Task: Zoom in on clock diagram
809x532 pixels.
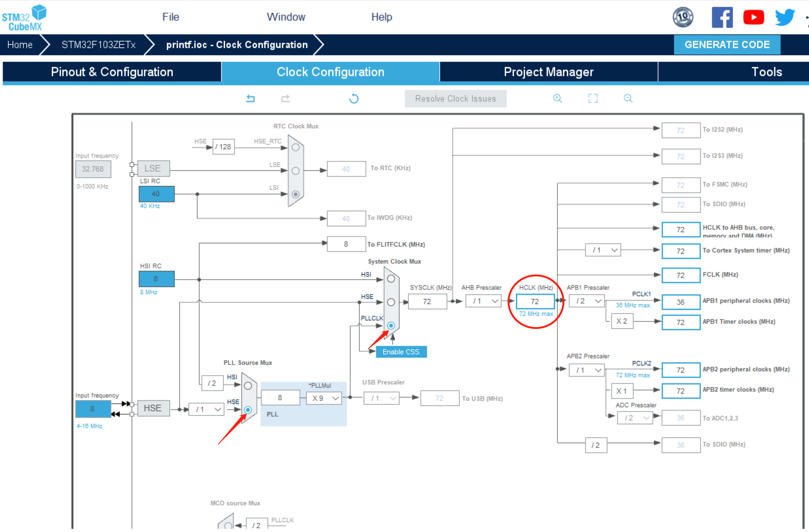Action: tap(557, 98)
